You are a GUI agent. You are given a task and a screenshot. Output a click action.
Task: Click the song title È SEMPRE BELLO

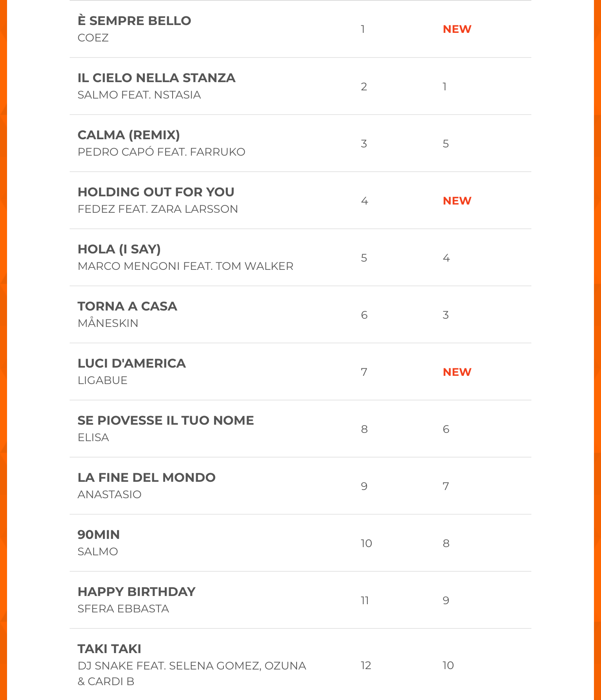tap(134, 21)
